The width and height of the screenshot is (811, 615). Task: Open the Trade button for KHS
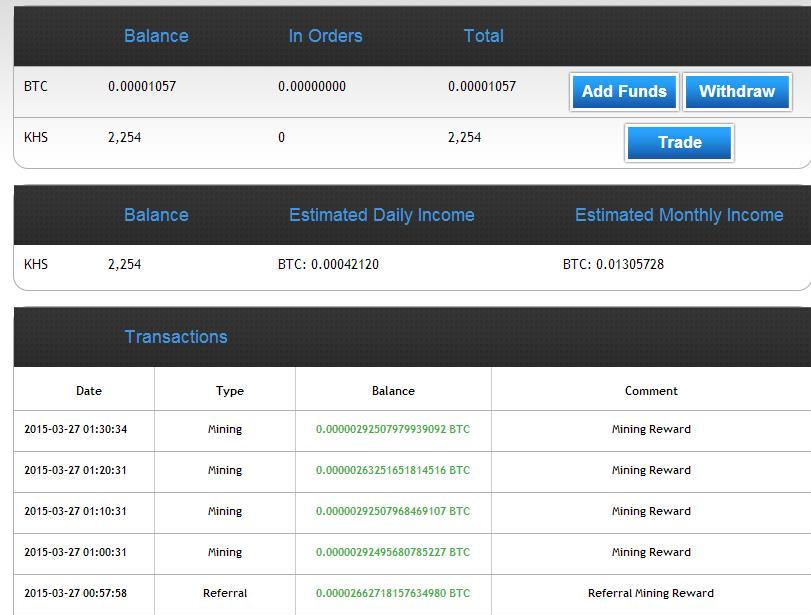point(679,142)
